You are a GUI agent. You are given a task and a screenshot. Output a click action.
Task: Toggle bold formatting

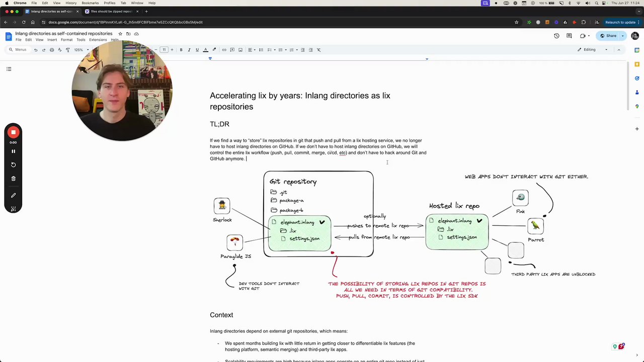(181, 50)
